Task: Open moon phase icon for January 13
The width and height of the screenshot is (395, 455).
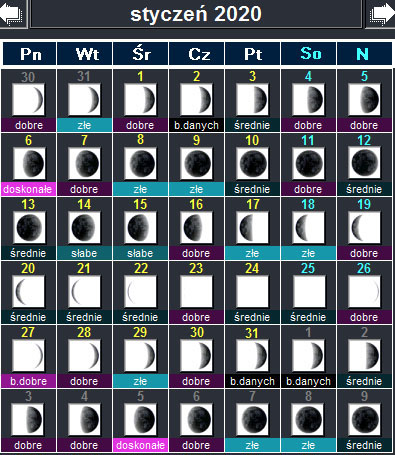Action: click(29, 227)
